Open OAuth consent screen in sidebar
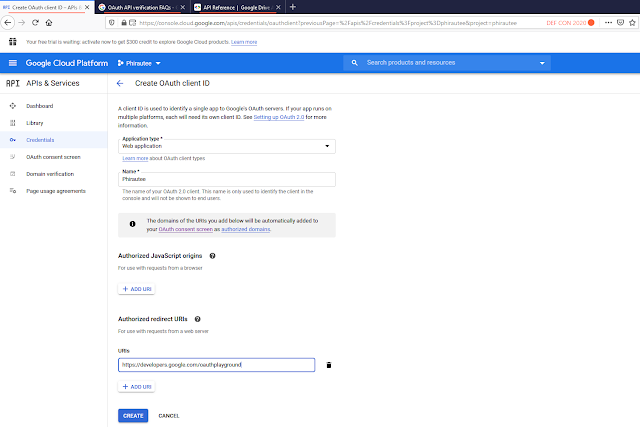The height and width of the screenshot is (427, 640). [x=53, y=157]
